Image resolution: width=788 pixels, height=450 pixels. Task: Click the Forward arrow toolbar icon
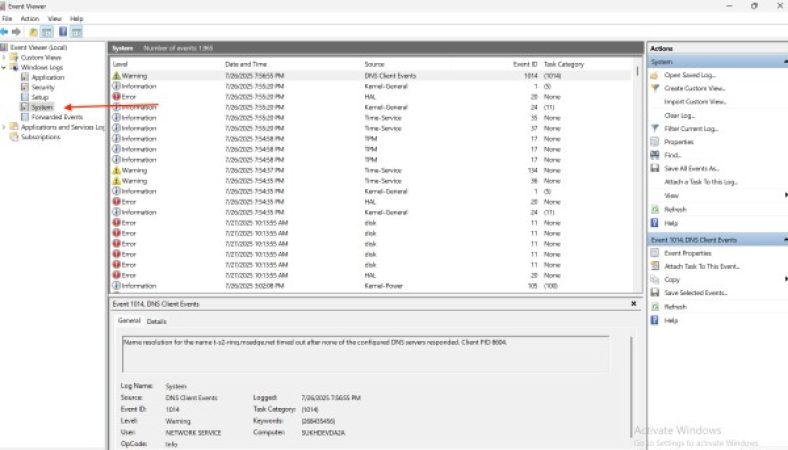(16, 32)
